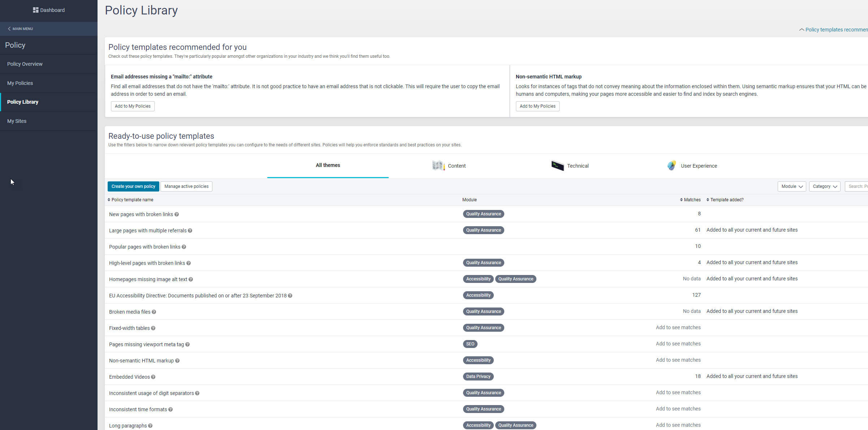The image size is (868, 430).
Task: Open the Category filter dropdown
Action: 824,186
